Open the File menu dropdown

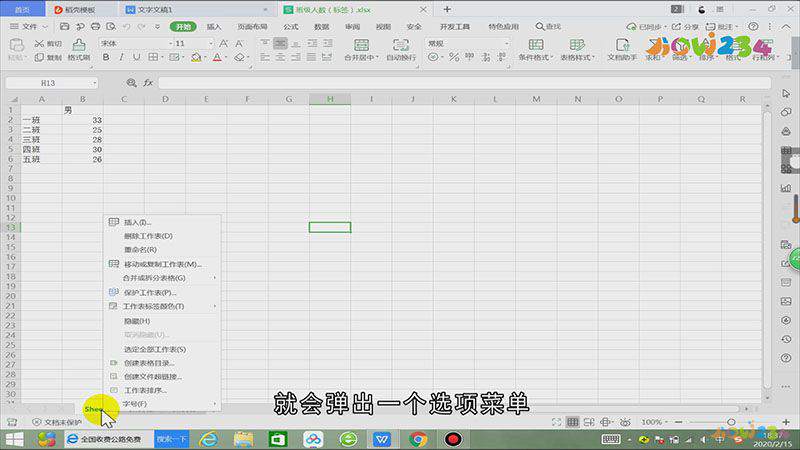tap(29, 27)
